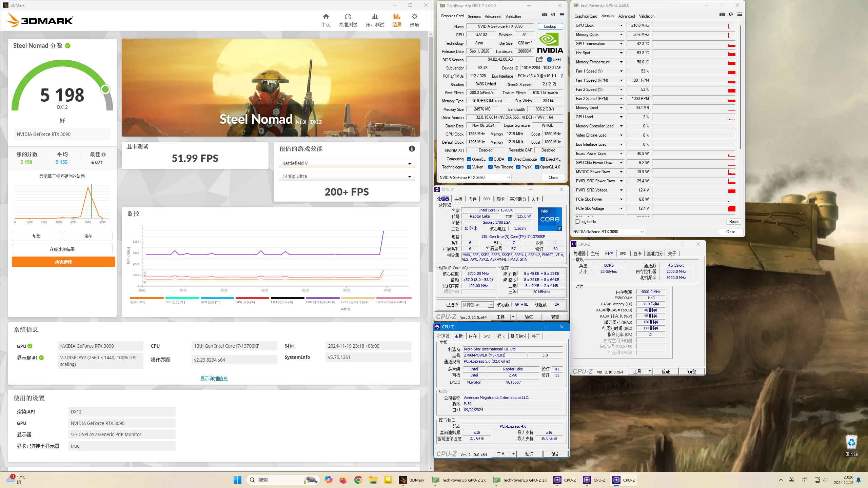Toggle DirectML checkbox in GPU-Z
This screenshot has height=488, width=868.
click(542, 159)
